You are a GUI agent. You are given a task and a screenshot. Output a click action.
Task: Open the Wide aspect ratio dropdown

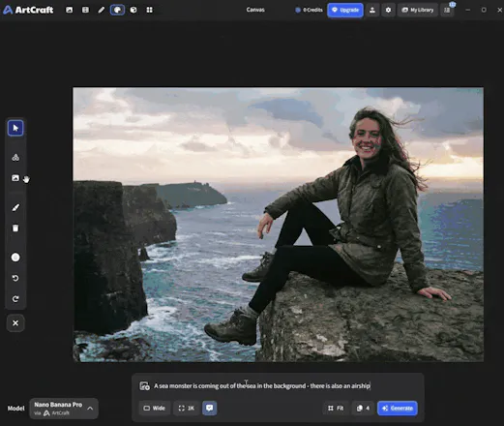(x=155, y=409)
